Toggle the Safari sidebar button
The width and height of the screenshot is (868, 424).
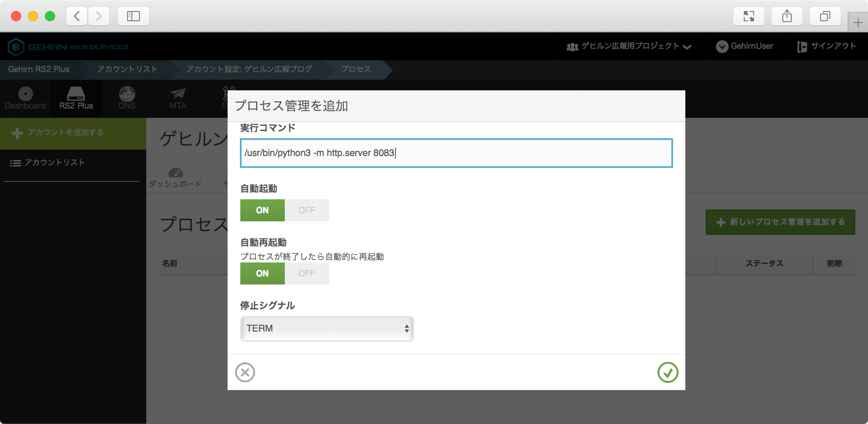click(133, 17)
